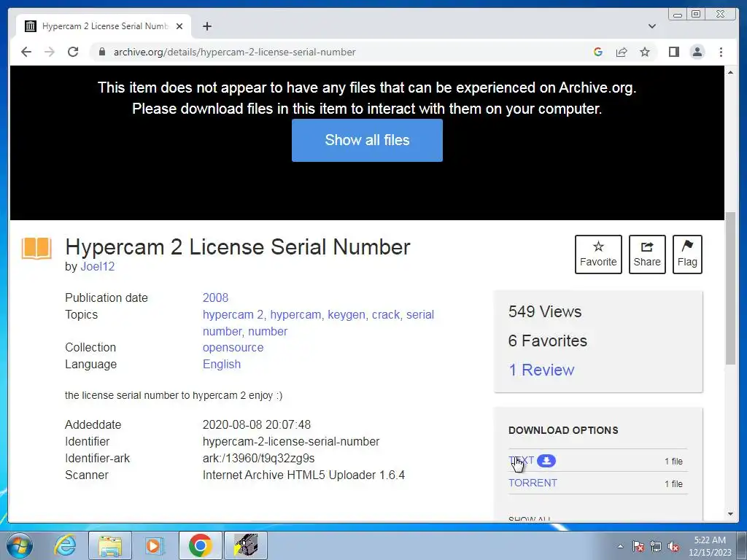Open the English language link

(222, 365)
